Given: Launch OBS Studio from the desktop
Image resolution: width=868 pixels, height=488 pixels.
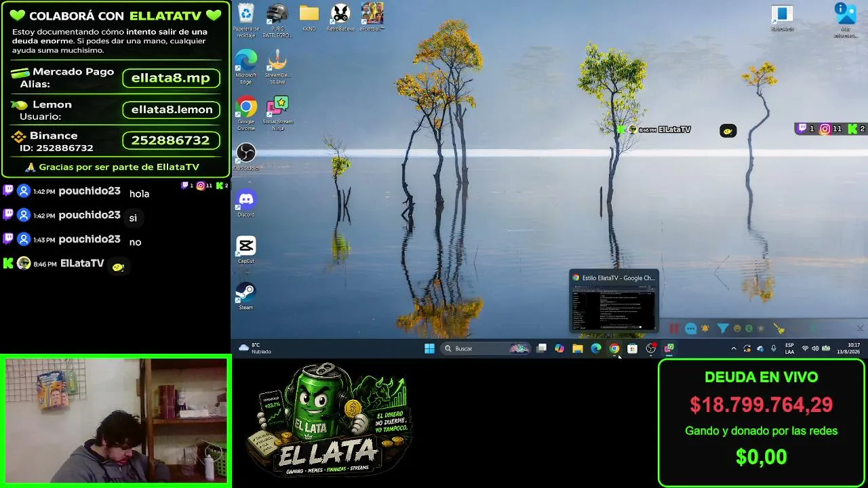Looking at the screenshot, I should pos(245,157).
